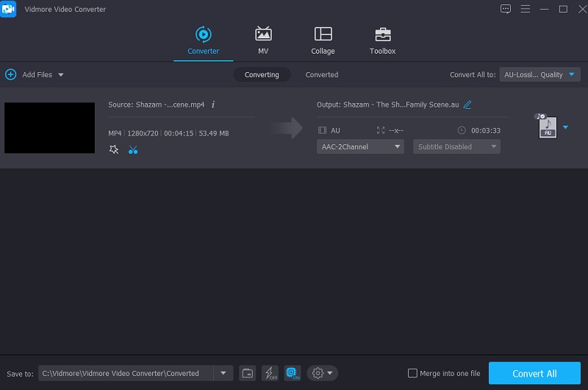588x390 pixels.
Task: Open the Convert All to format dropdown
Action: (x=540, y=74)
